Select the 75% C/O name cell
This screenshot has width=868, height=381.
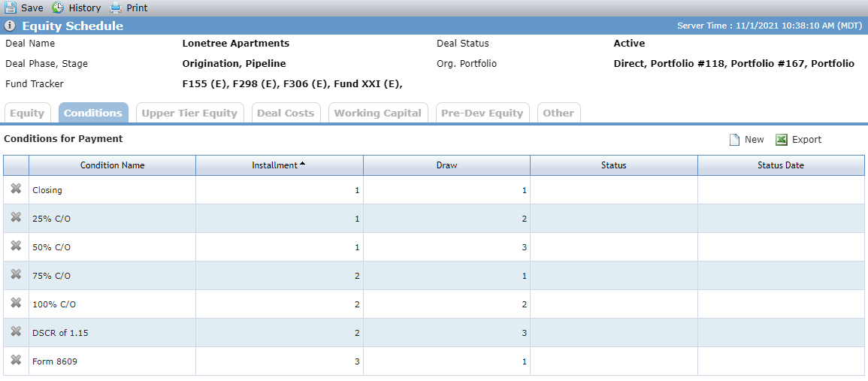113,275
